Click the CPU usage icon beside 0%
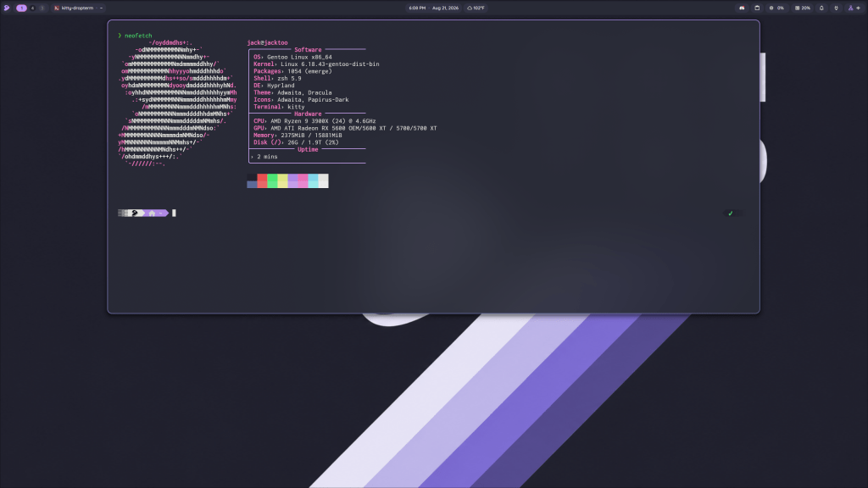The height and width of the screenshot is (488, 868). click(771, 8)
